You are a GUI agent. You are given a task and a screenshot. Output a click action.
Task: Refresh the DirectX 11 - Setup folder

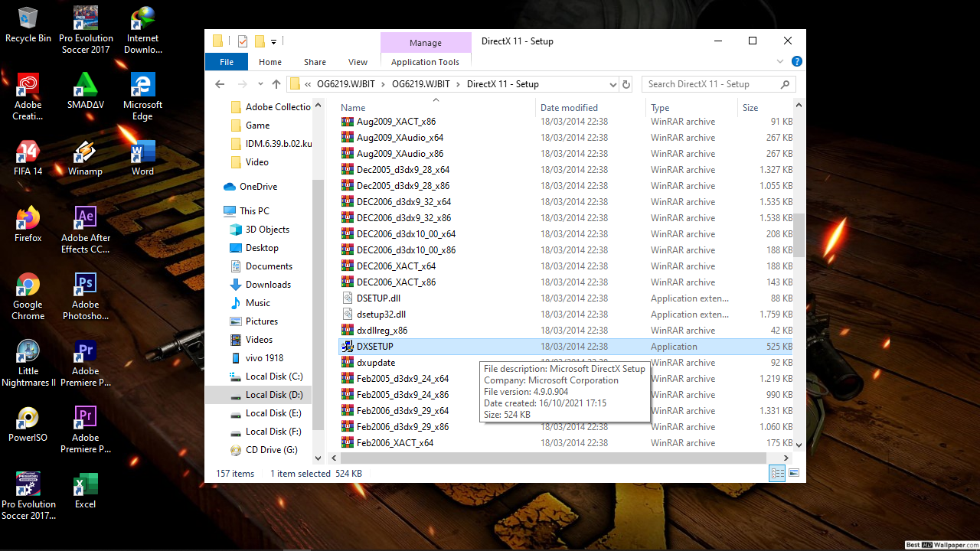(626, 84)
